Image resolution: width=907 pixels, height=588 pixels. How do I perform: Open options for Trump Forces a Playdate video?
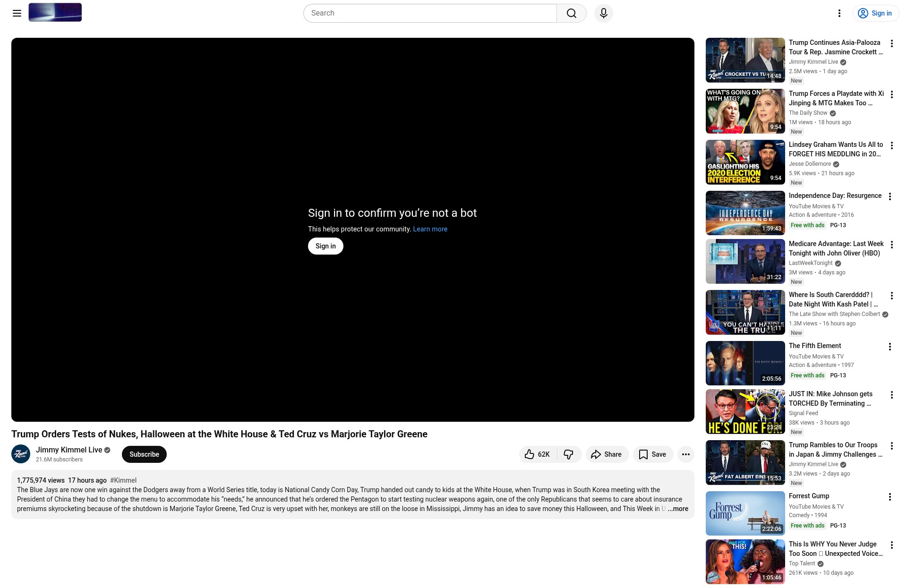click(891, 94)
